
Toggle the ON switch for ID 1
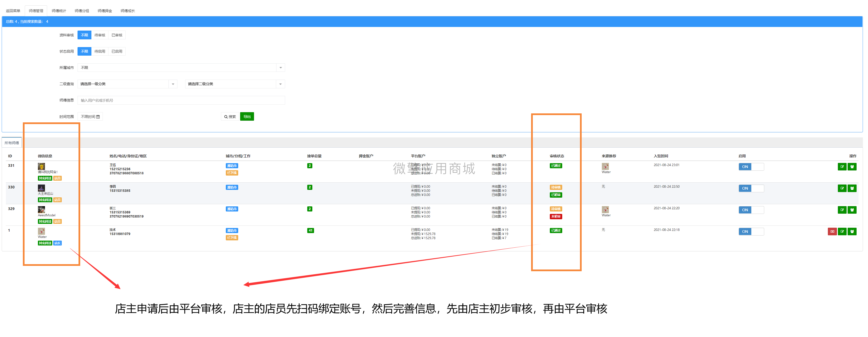coord(751,231)
